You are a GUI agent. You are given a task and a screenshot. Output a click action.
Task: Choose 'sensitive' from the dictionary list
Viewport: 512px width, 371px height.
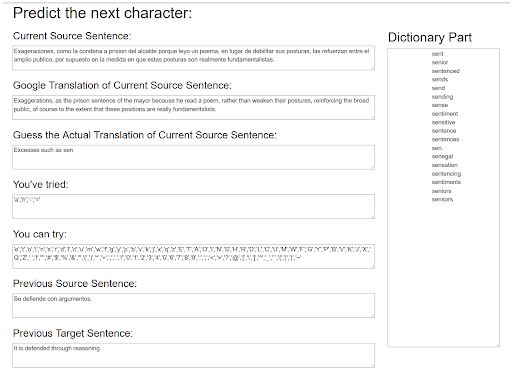pyautogui.click(x=443, y=122)
